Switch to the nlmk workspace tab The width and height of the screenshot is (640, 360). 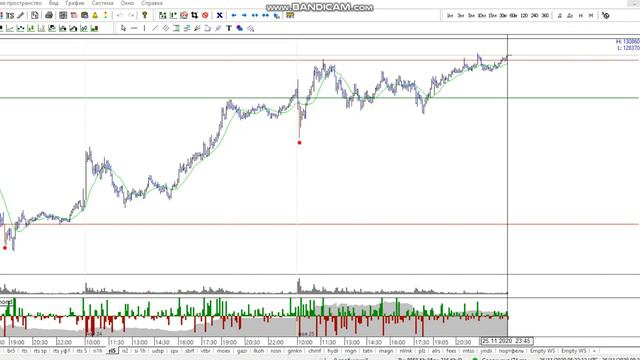406,351
